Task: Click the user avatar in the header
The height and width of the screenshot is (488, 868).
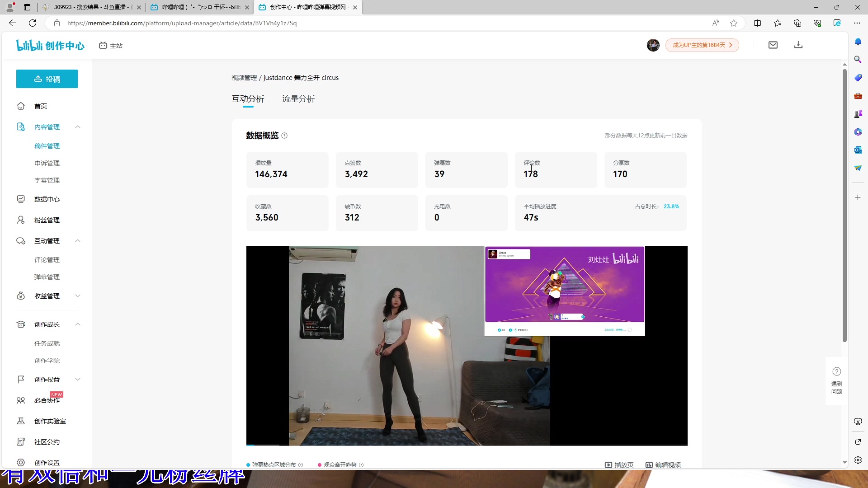Action: (x=653, y=45)
